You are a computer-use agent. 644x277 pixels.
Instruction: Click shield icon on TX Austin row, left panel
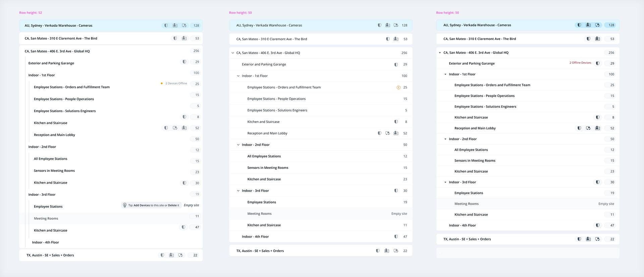click(x=162, y=255)
